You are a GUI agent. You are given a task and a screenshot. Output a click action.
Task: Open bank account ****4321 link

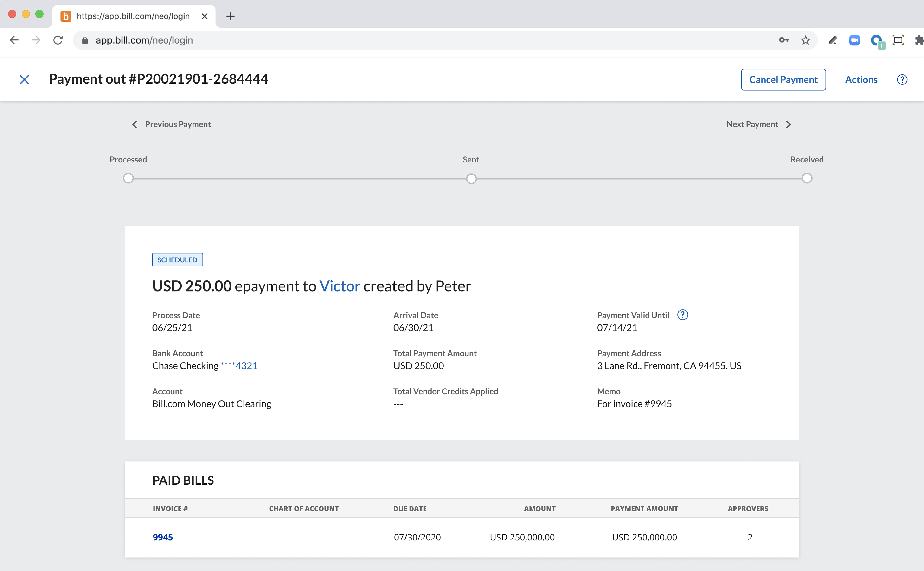[239, 366]
